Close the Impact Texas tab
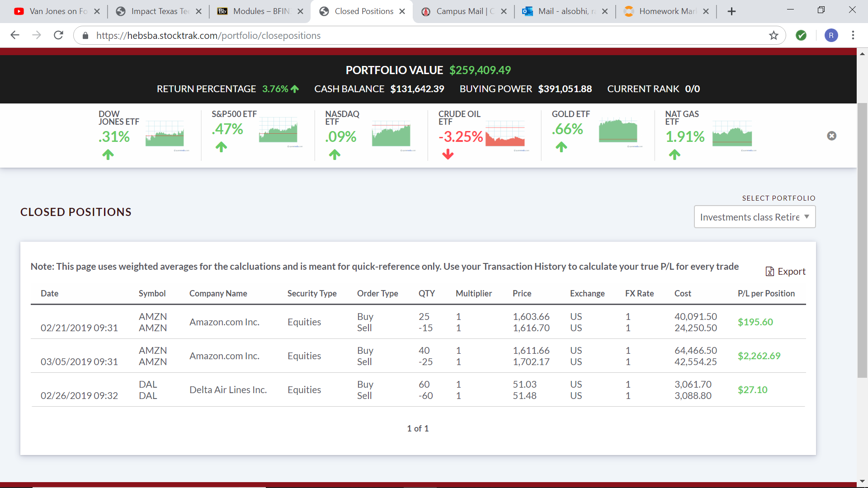Screen dimensions: 868x488 tap(198, 11)
